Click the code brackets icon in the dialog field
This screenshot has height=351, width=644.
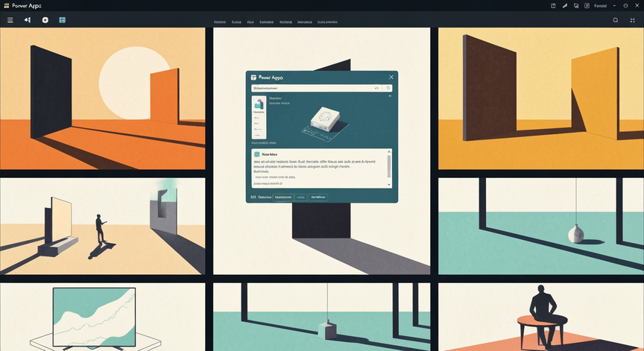(x=376, y=88)
